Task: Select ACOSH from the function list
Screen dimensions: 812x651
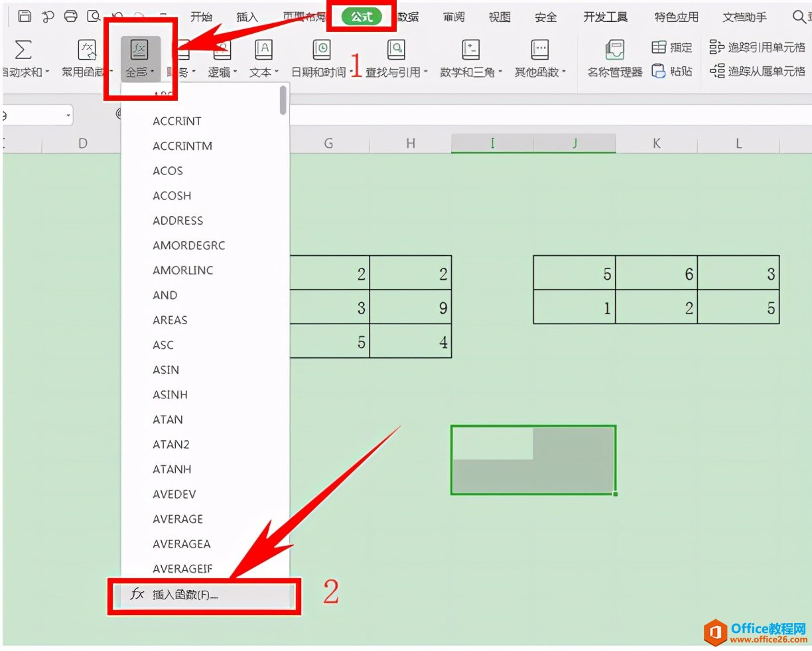Action: pyautogui.click(x=172, y=196)
